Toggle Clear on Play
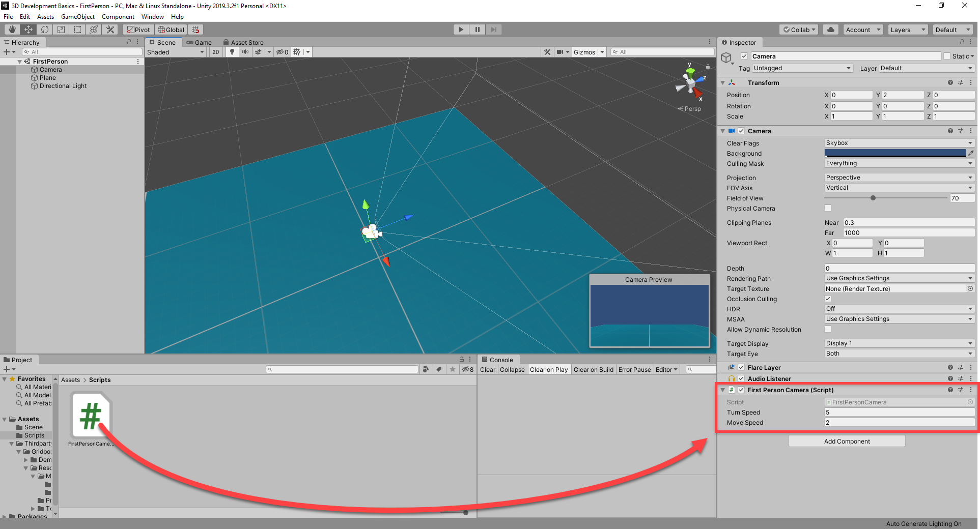Viewport: 980px width, 529px height. click(x=549, y=369)
